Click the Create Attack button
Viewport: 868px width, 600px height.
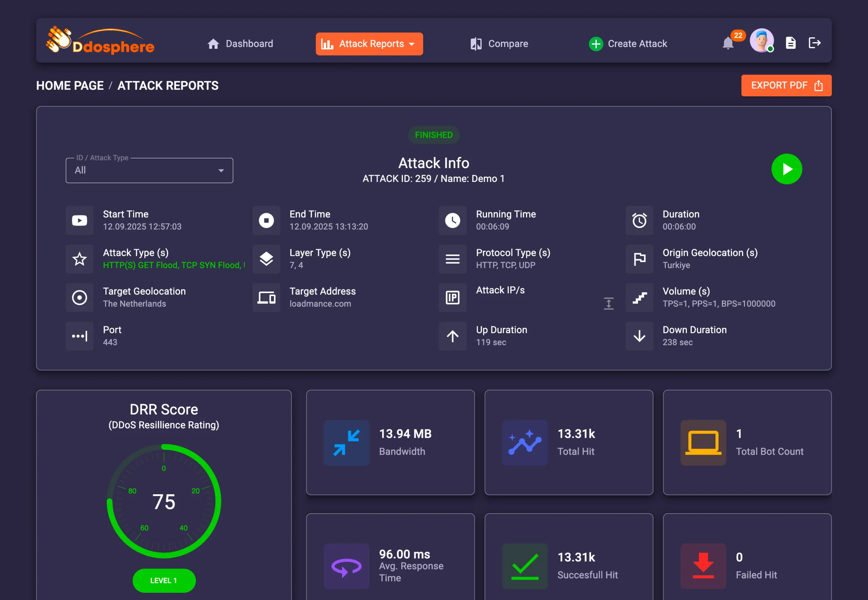(x=628, y=44)
